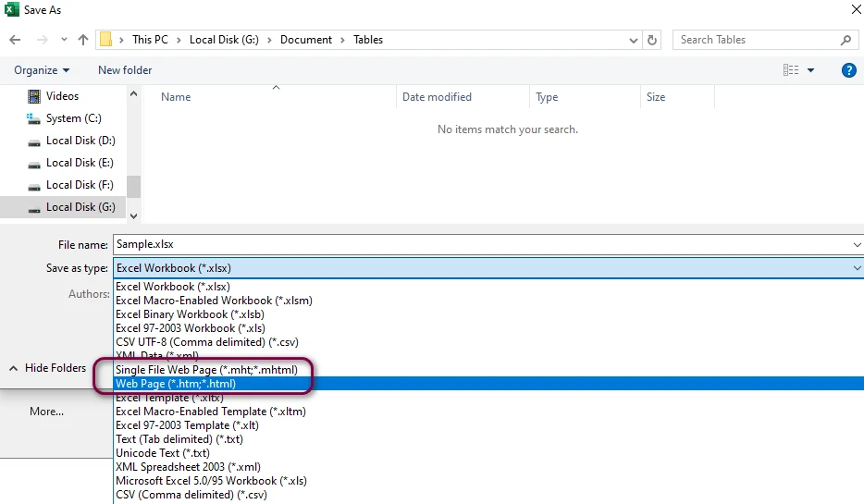Viewport: 864px width, 504px height.
Task: Click the Up one level arrow
Action: tap(83, 40)
